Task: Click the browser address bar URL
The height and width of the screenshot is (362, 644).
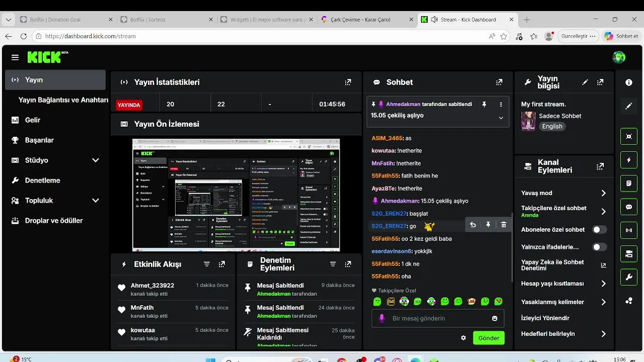Action: pos(91,36)
